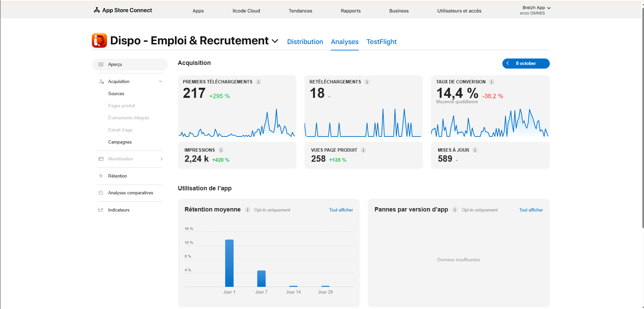The image size is (644, 309).
Task: Open info for Mises à jour
Action: coord(475,150)
